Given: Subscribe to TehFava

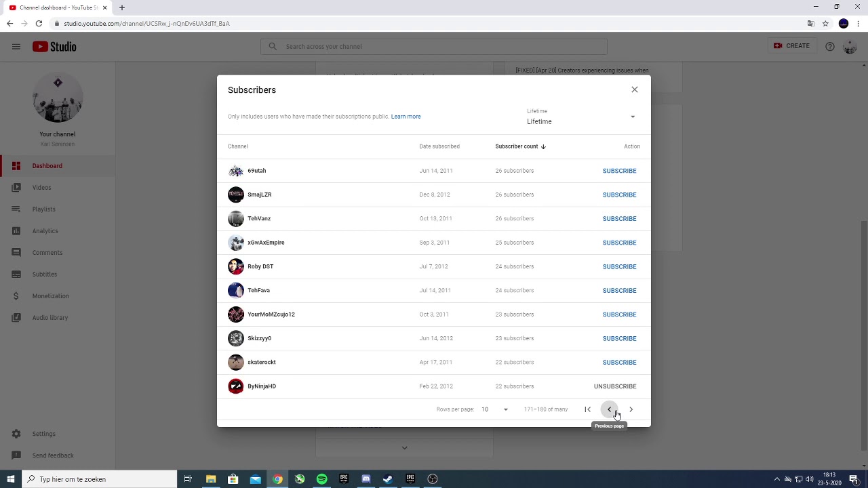Looking at the screenshot, I should pos(619,291).
